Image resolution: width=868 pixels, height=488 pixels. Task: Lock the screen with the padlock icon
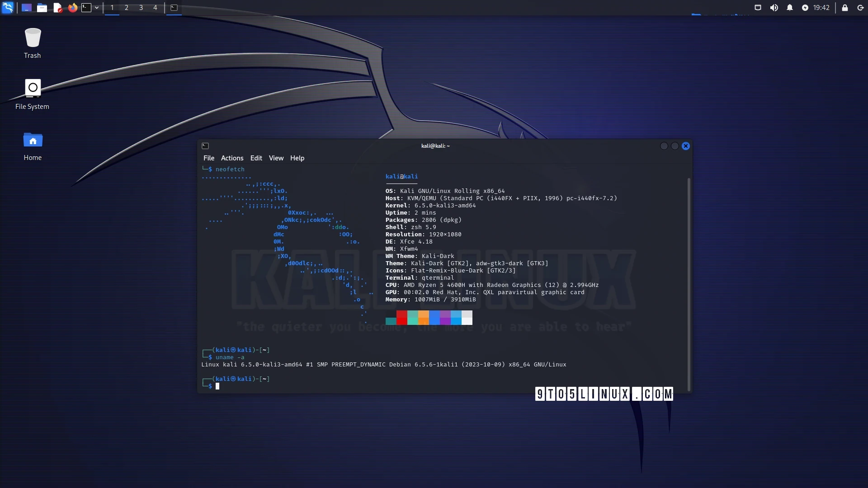point(844,8)
